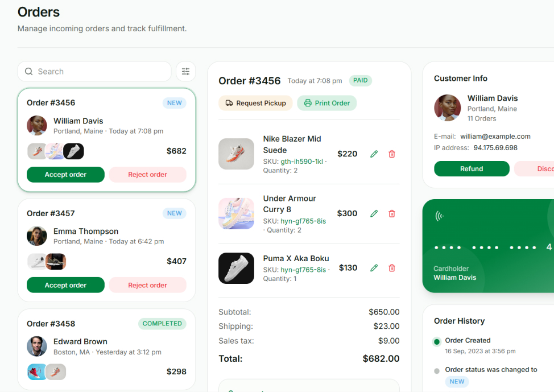Delete the Puma X Aka Boku item
Image resolution: width=554 pixels, height=392 pixels.
[391, 268]
